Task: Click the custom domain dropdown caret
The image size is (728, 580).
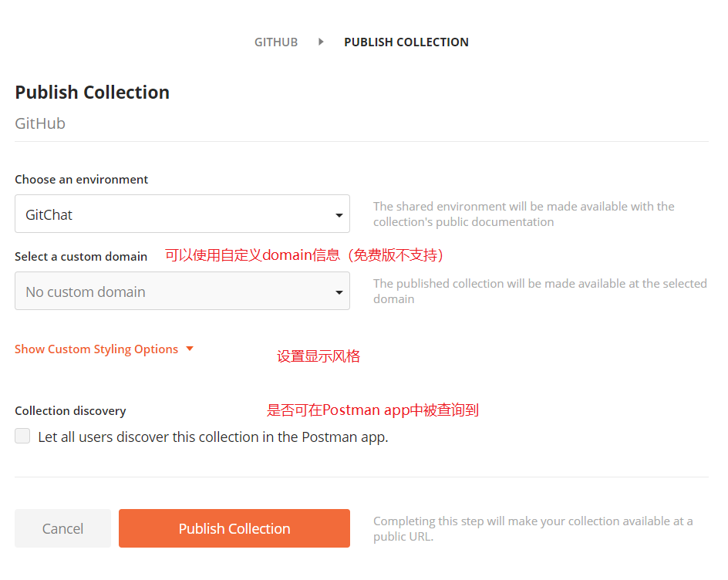Action: click(339, 292)
